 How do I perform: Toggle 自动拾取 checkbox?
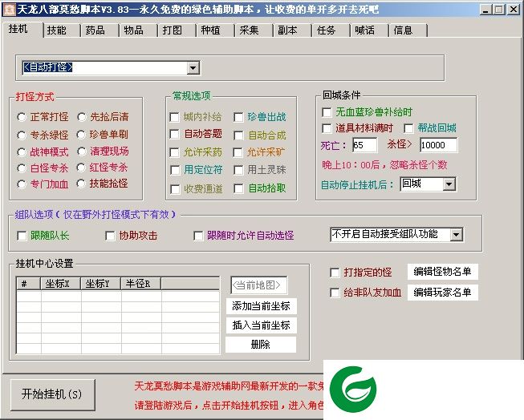coord(238,188)
